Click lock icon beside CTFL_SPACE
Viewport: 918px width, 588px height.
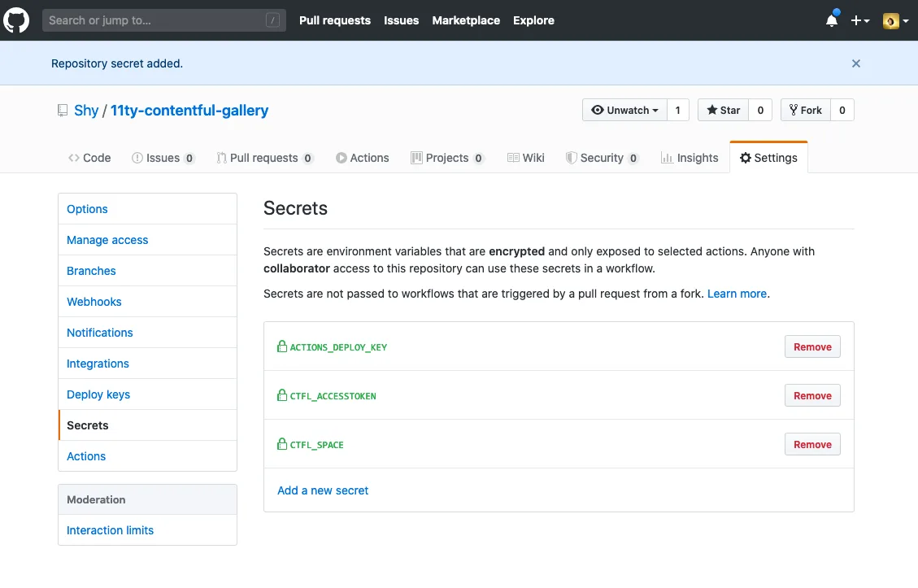click(x=282, y=443)
